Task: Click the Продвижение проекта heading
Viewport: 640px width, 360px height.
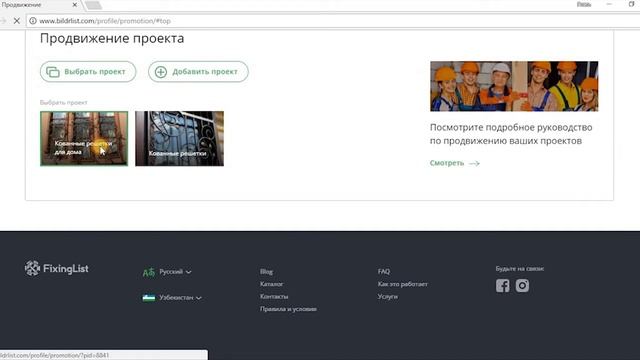Action: pyautogui.click(x=112, y=38)
